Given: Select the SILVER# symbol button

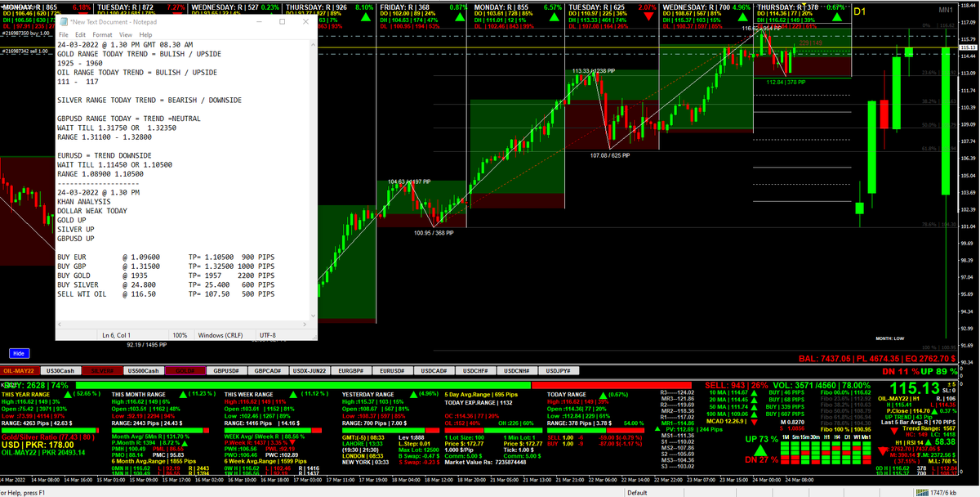Looking at the screenshot, I should (x=104, y=370).
